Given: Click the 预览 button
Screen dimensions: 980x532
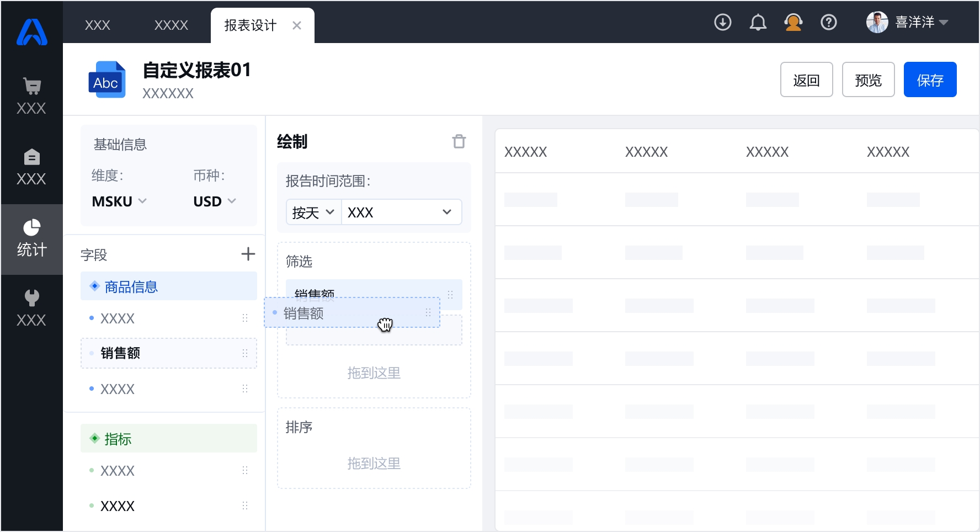Looking at the screenshot, I should coord(869,80).
